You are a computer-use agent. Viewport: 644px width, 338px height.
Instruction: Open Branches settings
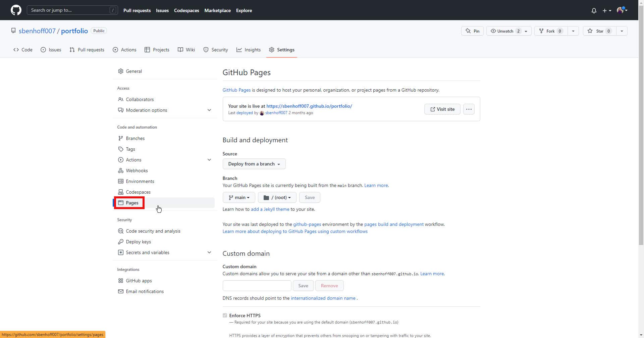164,138
